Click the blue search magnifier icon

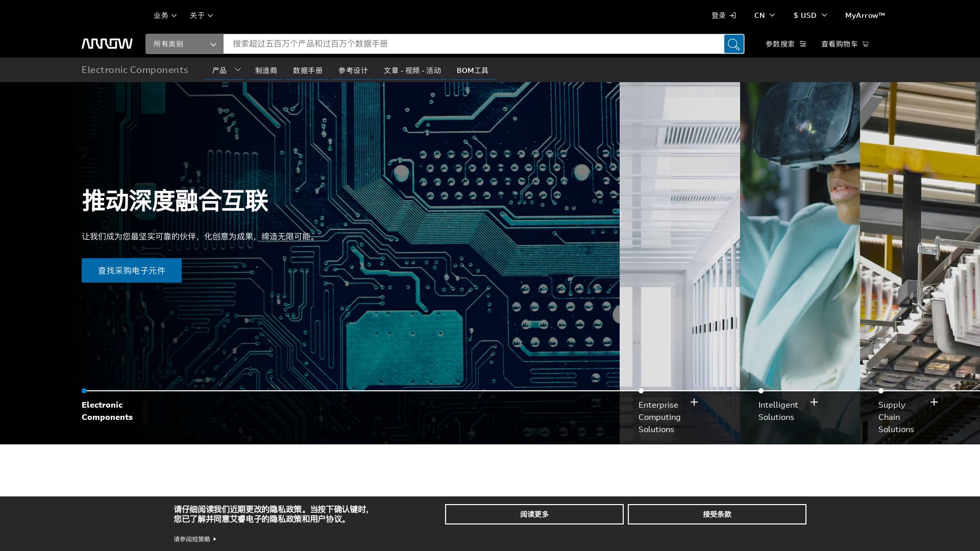[x=733, y=44]
